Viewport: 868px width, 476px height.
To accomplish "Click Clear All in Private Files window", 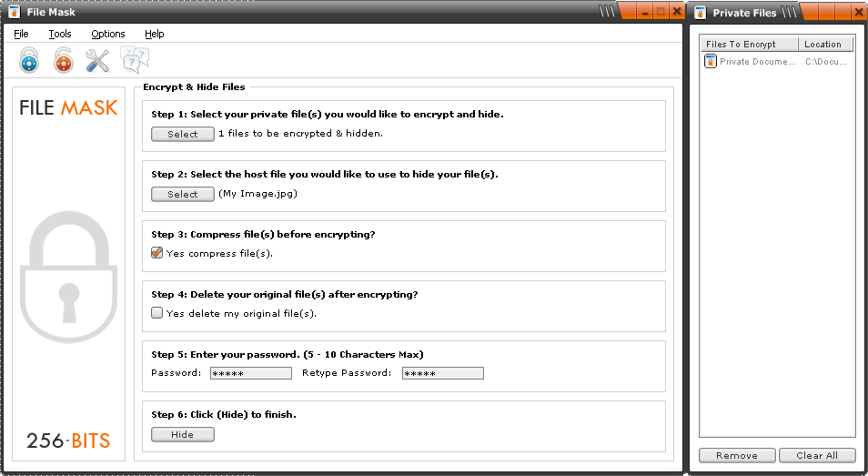I will (817, 455).
